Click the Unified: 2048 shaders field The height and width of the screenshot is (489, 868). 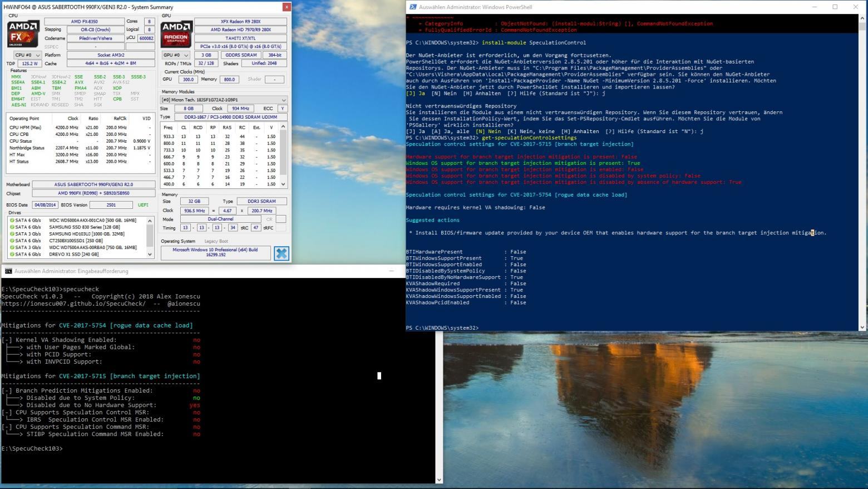[264, 63]
